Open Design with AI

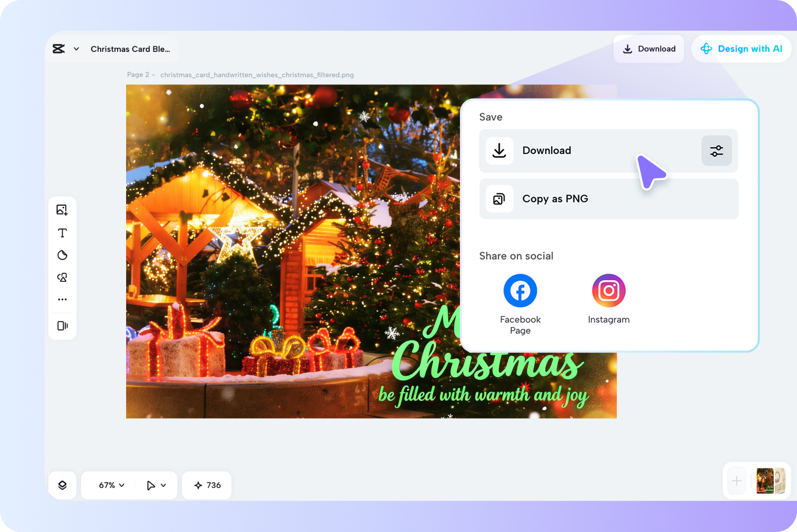click(741, 49)
